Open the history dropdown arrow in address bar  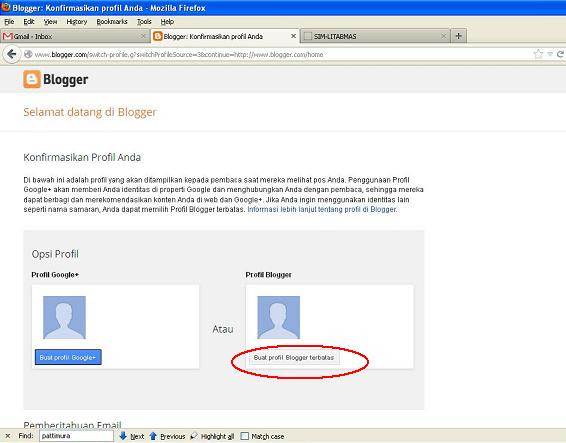[550, 55]
